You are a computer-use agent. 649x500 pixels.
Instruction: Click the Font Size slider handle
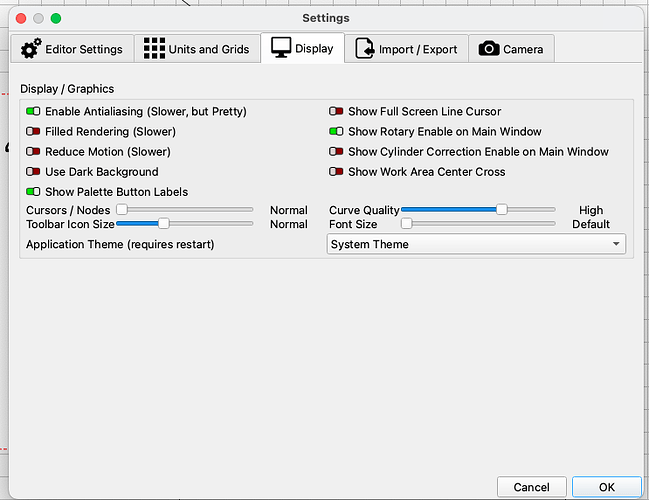(x=407, y=224)
